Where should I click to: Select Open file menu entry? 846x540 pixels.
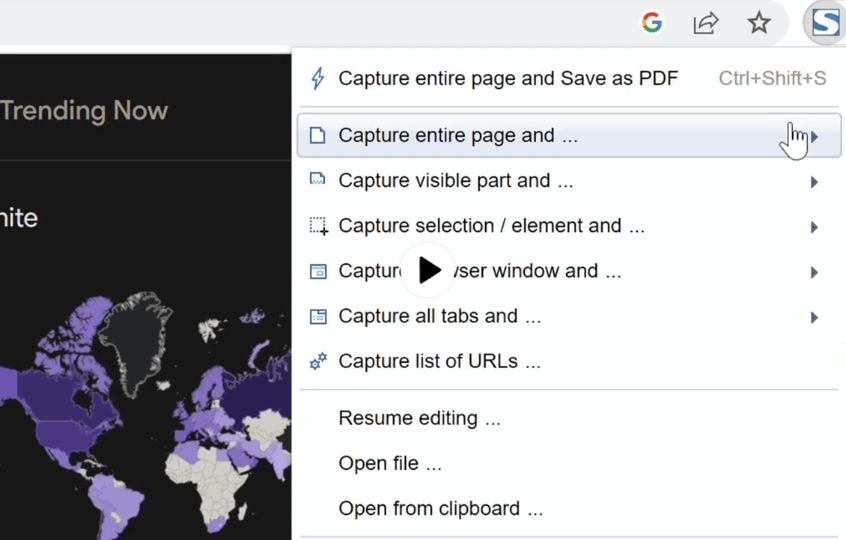pos(390,463)
